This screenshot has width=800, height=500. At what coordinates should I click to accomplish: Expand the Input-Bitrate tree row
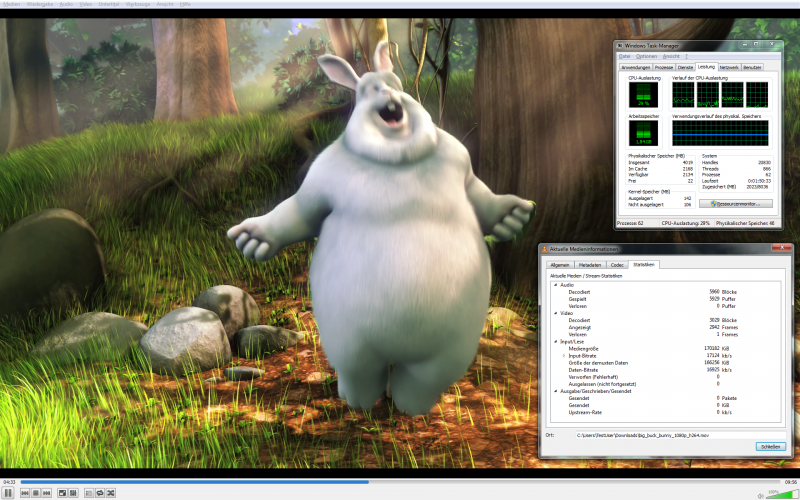tap(564, 356)
